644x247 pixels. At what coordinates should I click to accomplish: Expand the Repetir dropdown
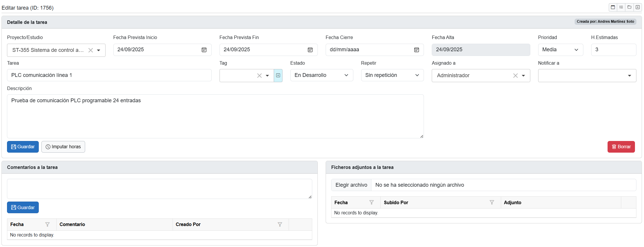point(392,75)
